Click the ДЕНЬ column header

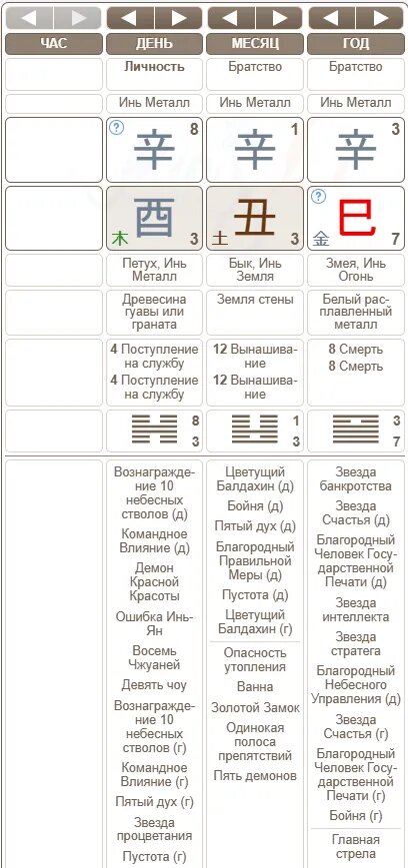coord(155,44)
